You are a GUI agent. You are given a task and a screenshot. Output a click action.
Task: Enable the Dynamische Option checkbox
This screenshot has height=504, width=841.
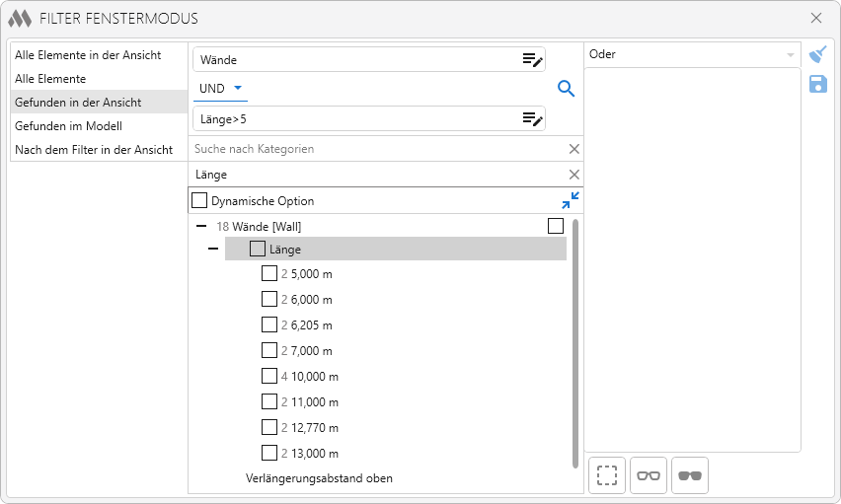click(199, 201)
